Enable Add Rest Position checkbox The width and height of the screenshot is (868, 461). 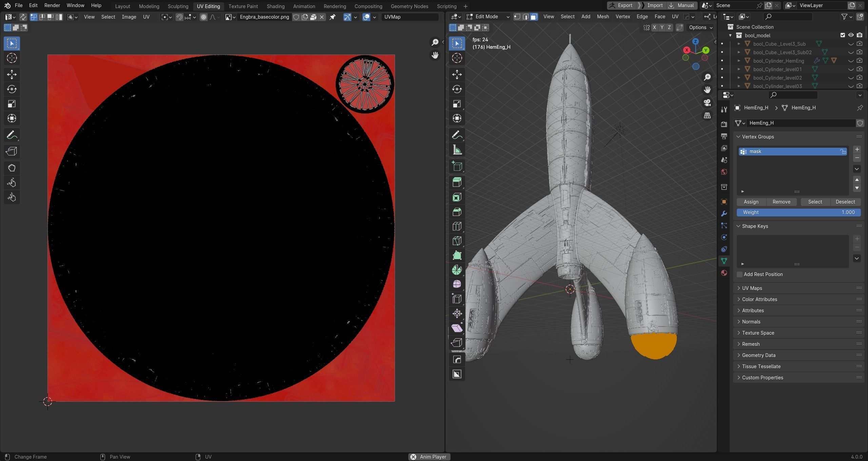[740, 274]
